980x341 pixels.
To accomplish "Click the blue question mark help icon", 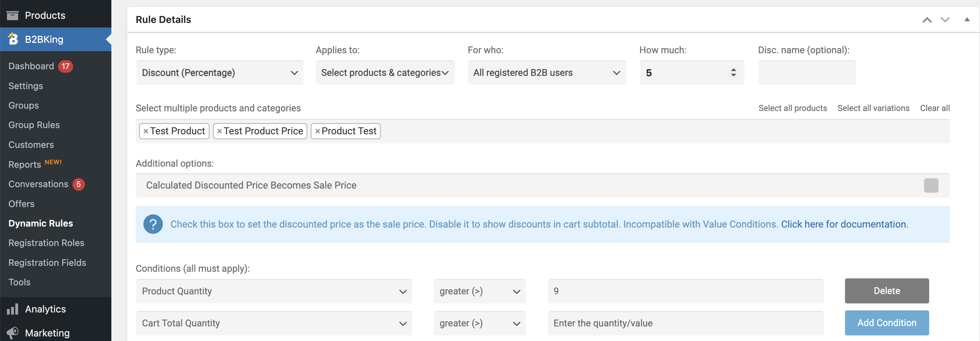I will (153, 224).
